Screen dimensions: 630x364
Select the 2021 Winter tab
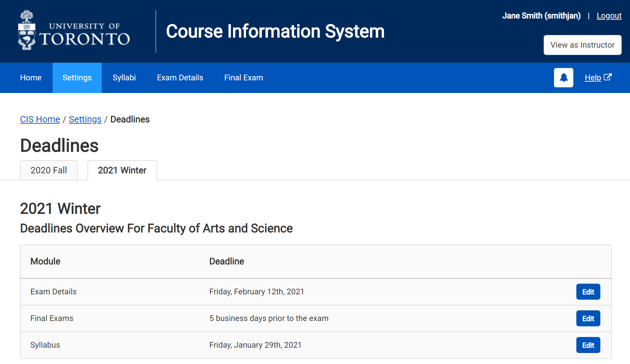[122, 170]
